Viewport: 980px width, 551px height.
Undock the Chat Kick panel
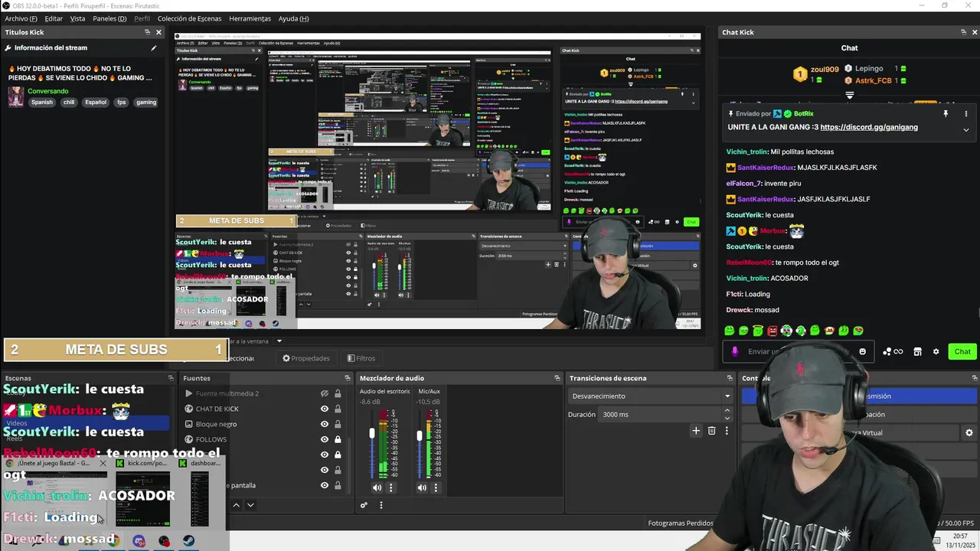point(963,32)
